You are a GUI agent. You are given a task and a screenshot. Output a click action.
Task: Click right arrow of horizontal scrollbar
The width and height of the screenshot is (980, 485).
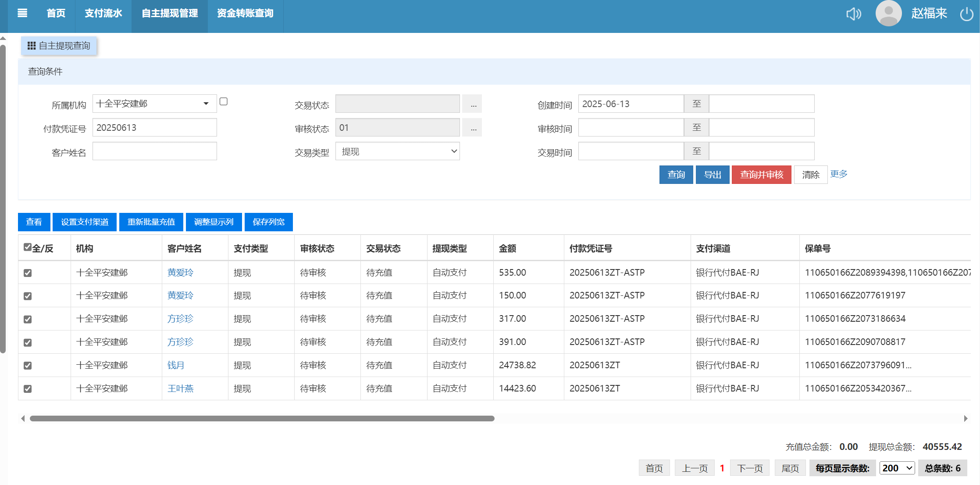tap(966, 419)
